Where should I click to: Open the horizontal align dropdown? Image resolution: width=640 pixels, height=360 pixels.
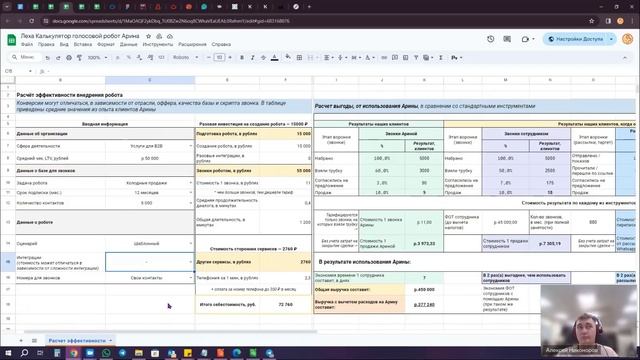(x=329, y=58)
